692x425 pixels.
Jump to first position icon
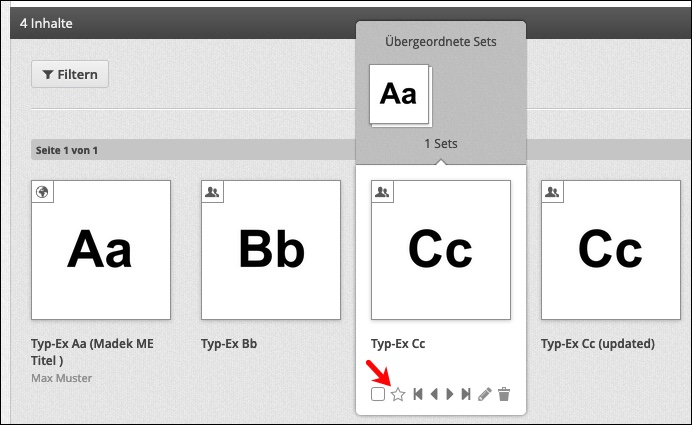pos(418,395)
